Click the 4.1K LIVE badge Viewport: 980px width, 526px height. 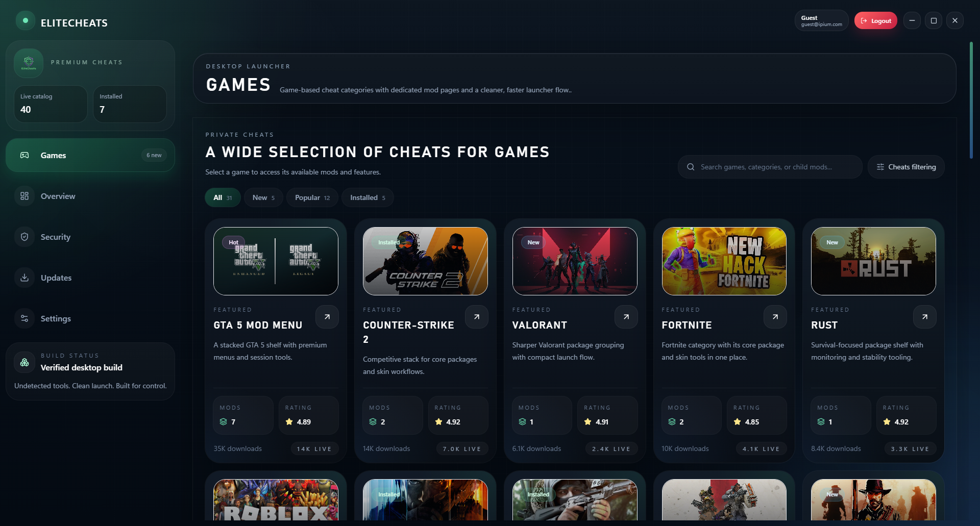pos(761,449)
